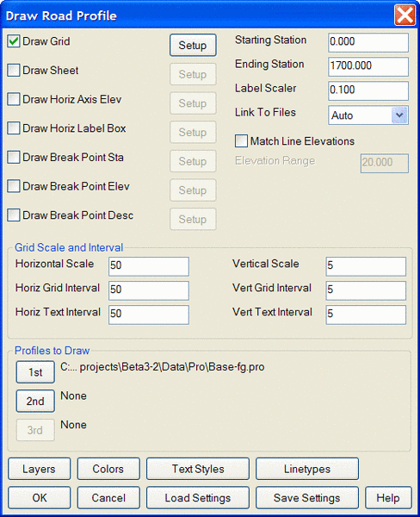420x517 pixels.
Task: Uncheck the Draw Grid checkbox
Action: click(14, 41)
